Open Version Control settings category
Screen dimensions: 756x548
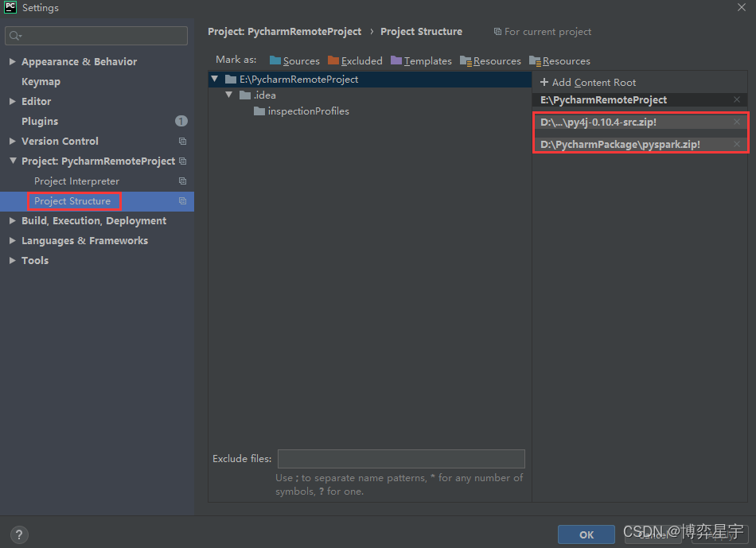pos(60,142)
